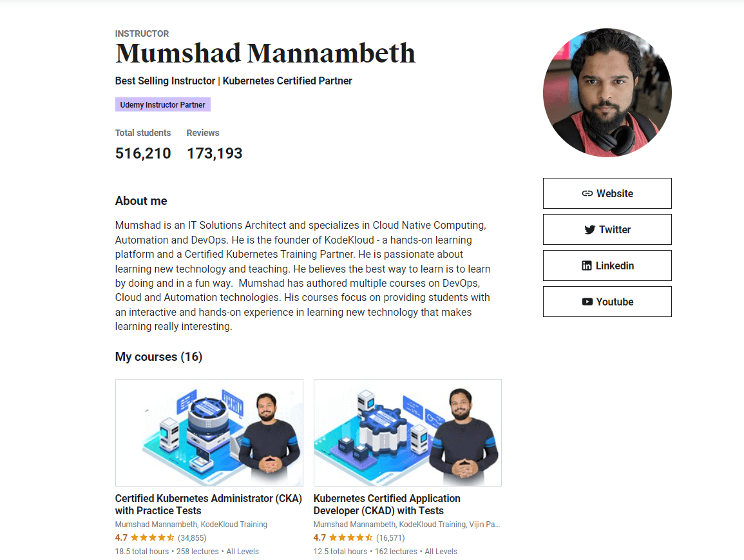This screenshot has width=744, height=560.
Task: Open the instructor's Website button
Action: [x=607, y=193]
